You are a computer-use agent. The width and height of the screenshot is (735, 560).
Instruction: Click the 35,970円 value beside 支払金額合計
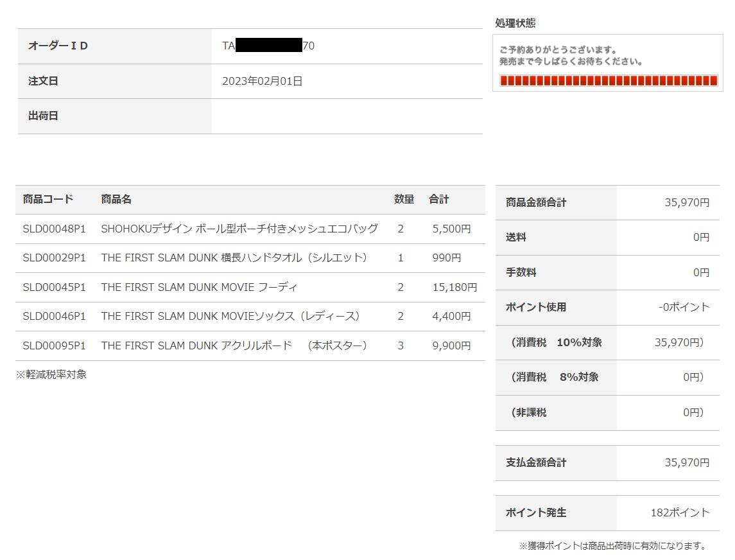coord(687,462)
